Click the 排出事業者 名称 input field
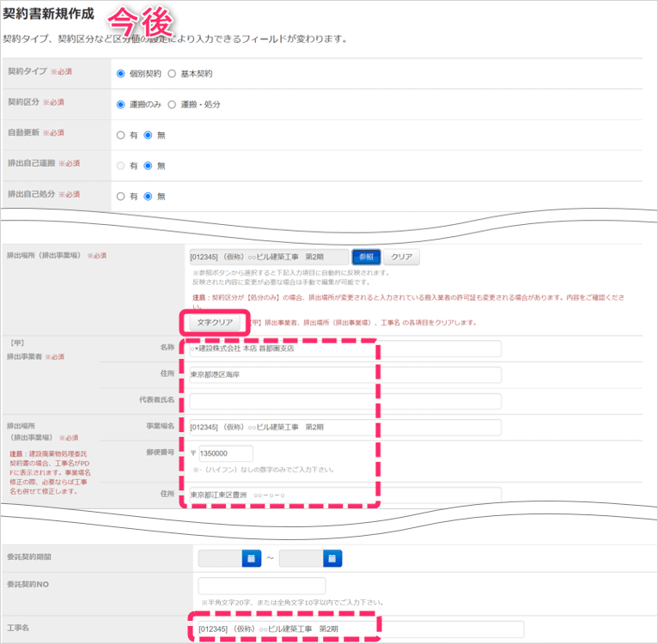658x644 pixels. click(x=344, y=349)
